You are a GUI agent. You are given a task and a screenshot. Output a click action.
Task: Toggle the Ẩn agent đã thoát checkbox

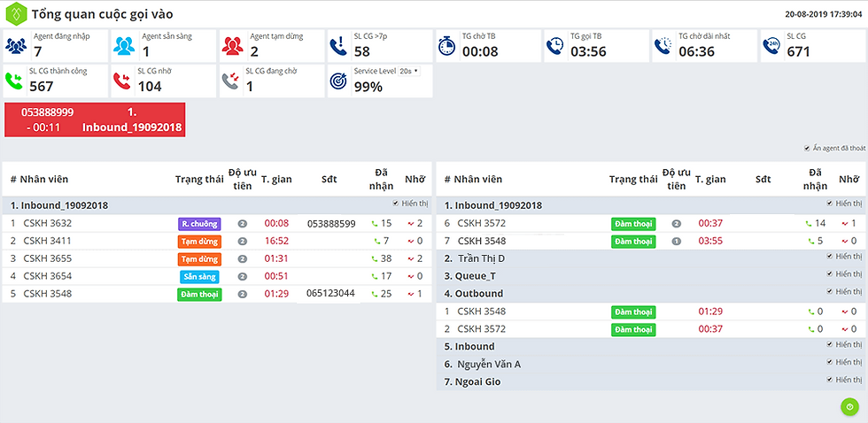pyautogui.click(x=808, y=148)
